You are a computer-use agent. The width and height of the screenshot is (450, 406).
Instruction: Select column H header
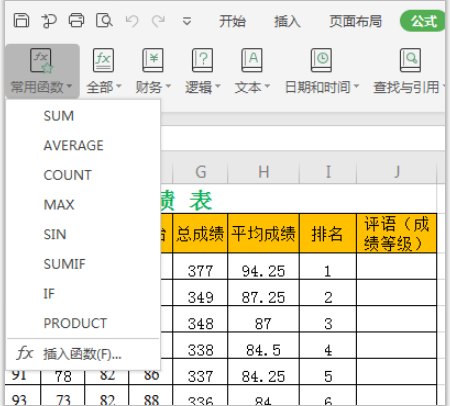pos(264,172)
